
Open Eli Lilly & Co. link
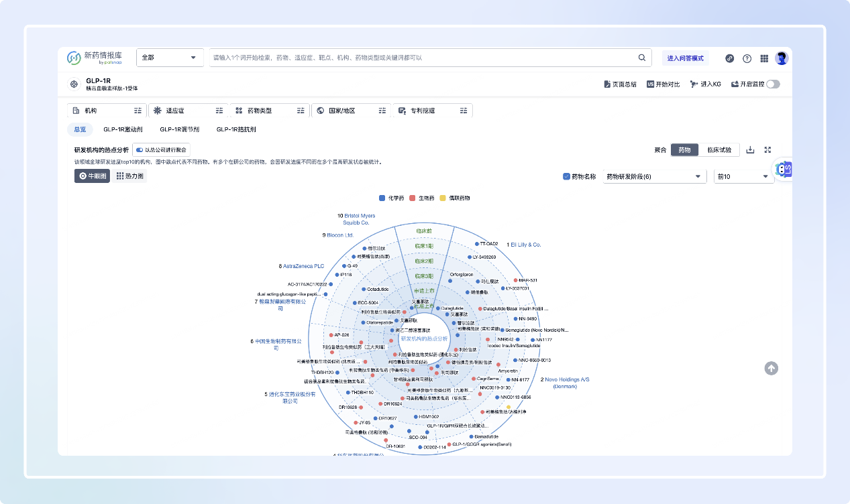(x=526, y=245)
